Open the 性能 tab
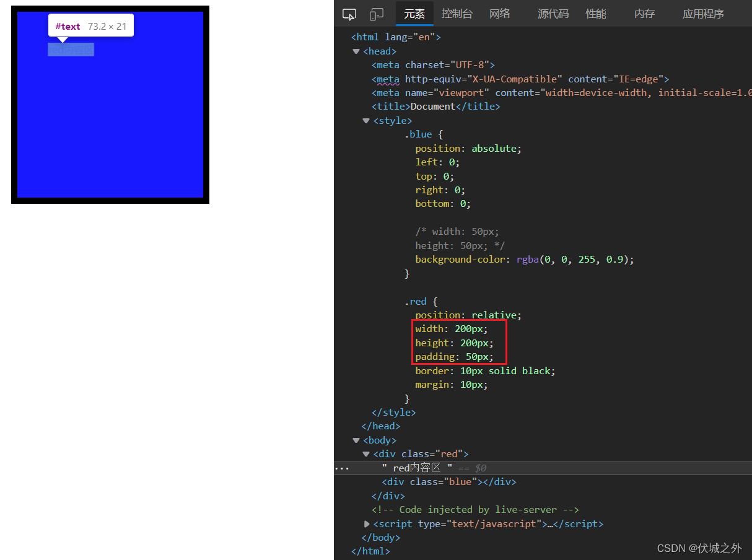The width and height of the screenshot is (752, 560). [596, 14]
